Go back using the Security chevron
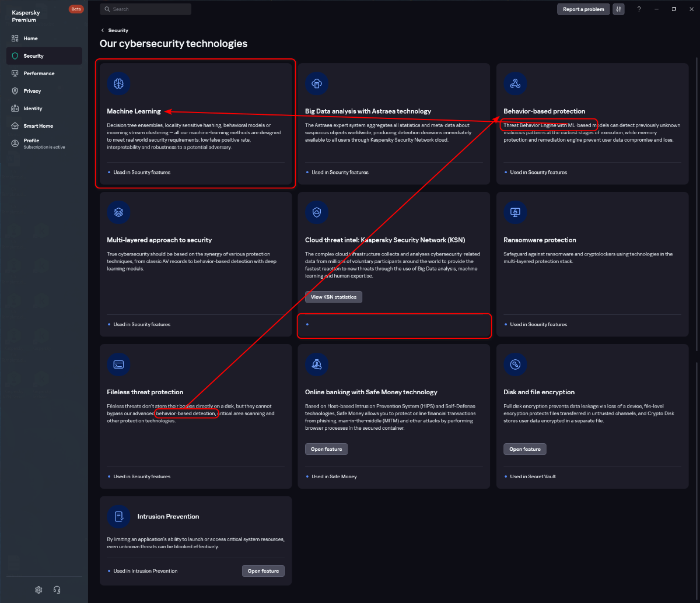Viewport: 700px width, 603px height. (x=103, y=30)
